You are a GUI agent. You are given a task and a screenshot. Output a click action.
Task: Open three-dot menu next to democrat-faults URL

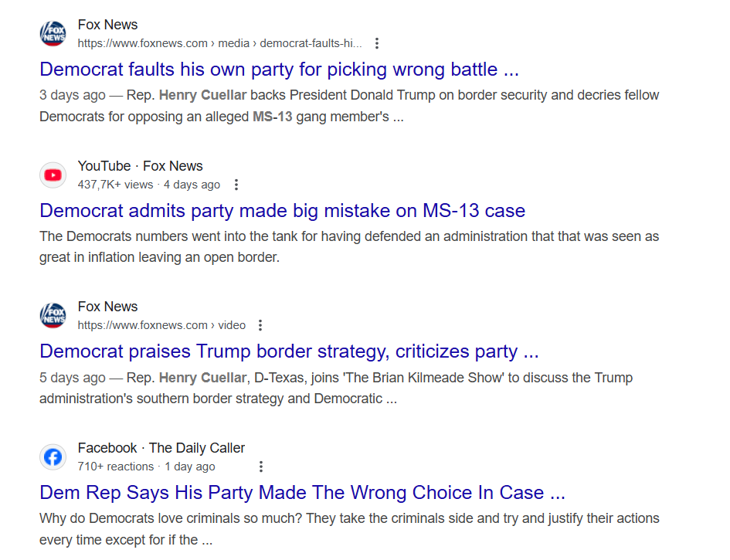[x=376, y=43]
